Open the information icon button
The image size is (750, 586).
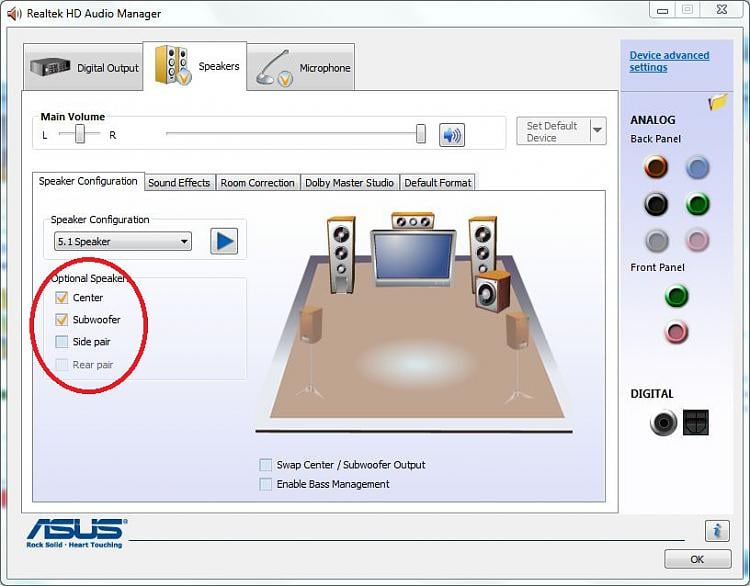(x=717, y=531)
